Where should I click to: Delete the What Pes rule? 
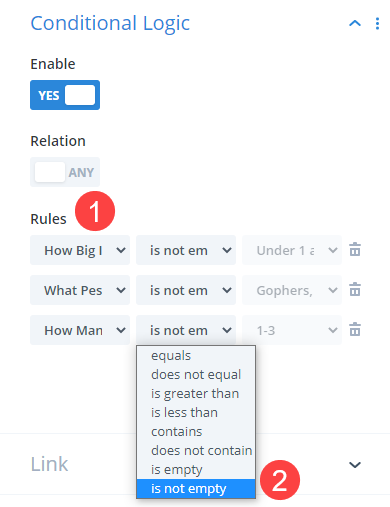point(355,290)
